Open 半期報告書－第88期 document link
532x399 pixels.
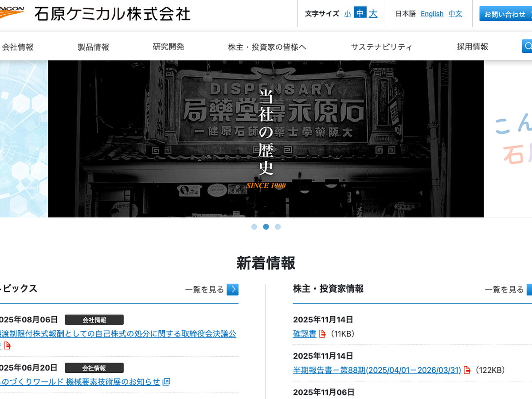377,370
